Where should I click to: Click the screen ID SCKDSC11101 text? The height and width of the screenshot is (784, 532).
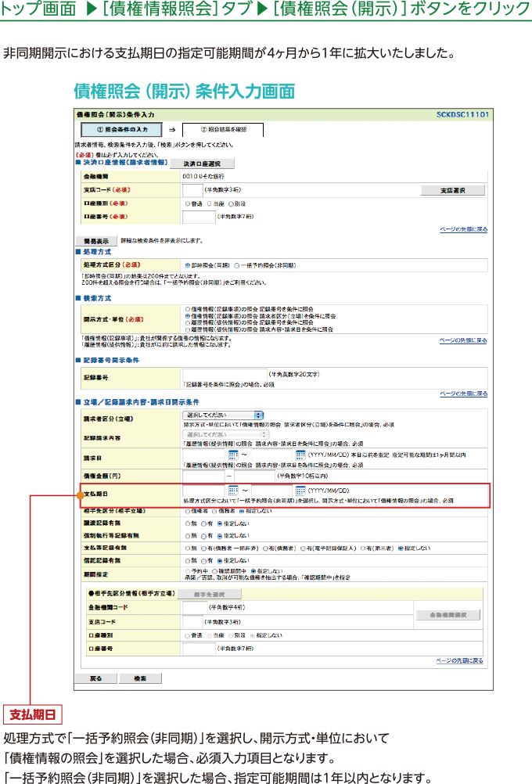coord(462,115)
